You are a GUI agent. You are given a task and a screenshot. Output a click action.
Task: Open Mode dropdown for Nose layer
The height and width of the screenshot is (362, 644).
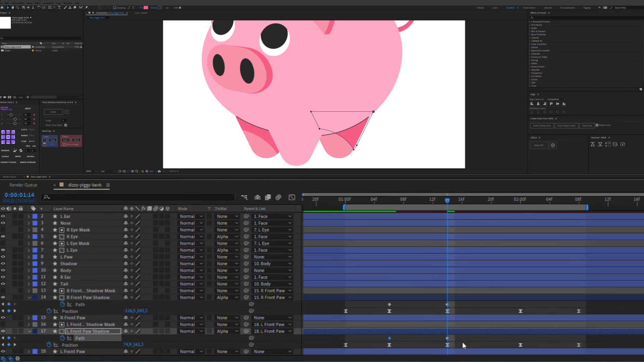tap(191, 223)
